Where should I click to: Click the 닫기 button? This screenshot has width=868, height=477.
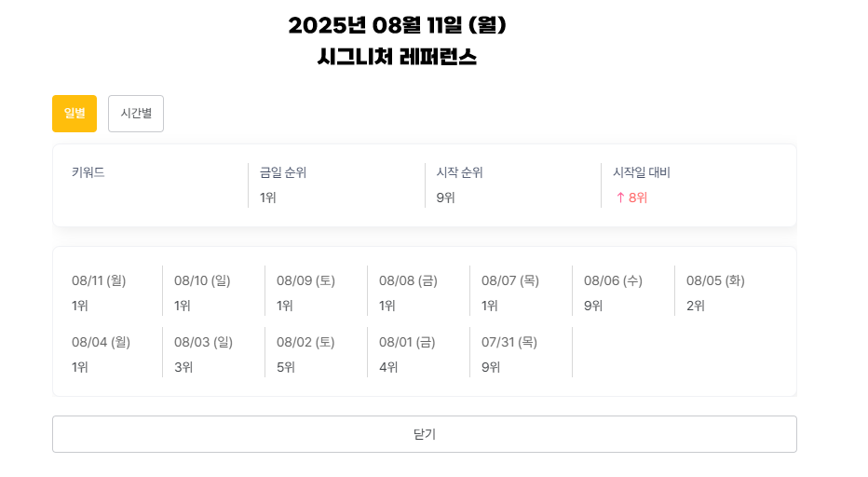tap(425, 434)
